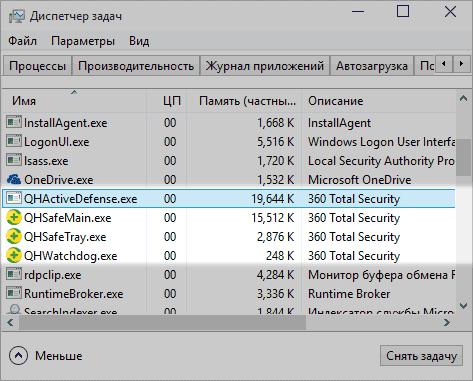Click the rdpclip.exe process icon
The image size is (473, 381).
[14, 274]
